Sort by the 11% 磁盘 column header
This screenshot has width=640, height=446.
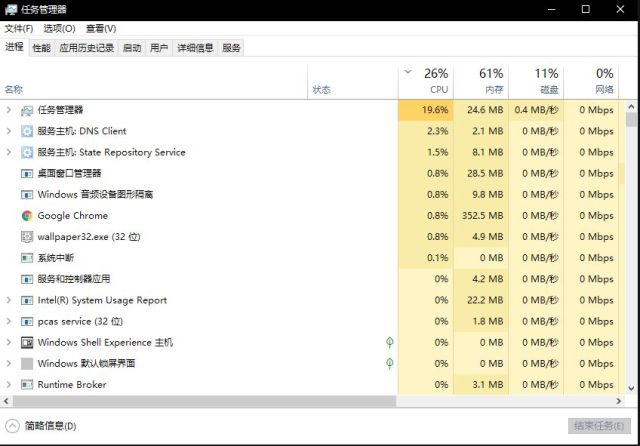point(536,82)
